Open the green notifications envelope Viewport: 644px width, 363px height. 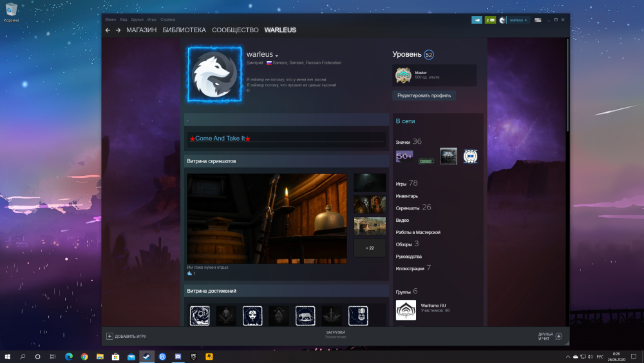(x=490, y=20)
